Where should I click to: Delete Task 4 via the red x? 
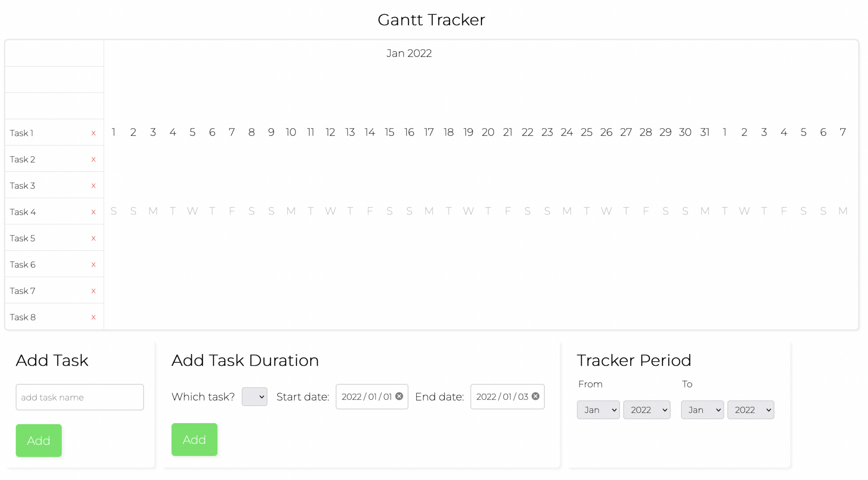[x=94, y=212]
